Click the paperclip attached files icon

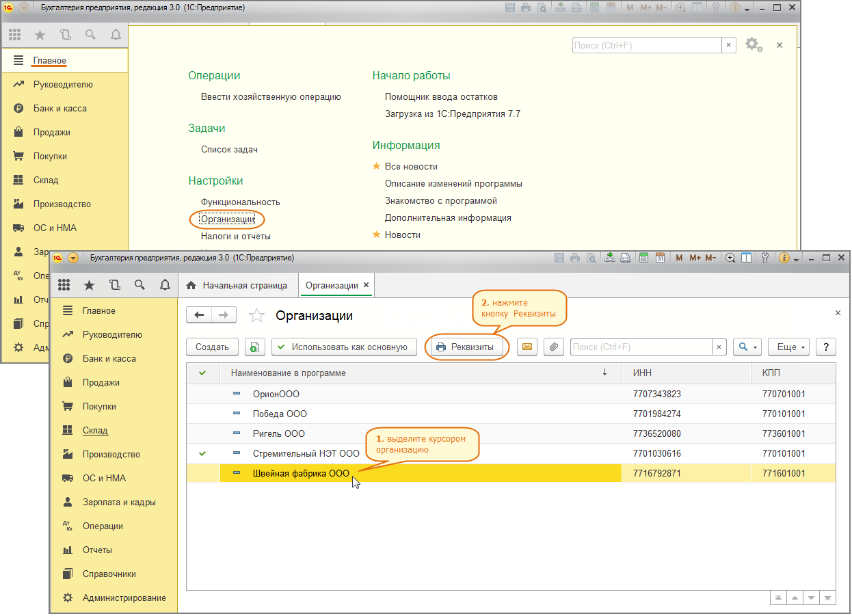(553, 347)
